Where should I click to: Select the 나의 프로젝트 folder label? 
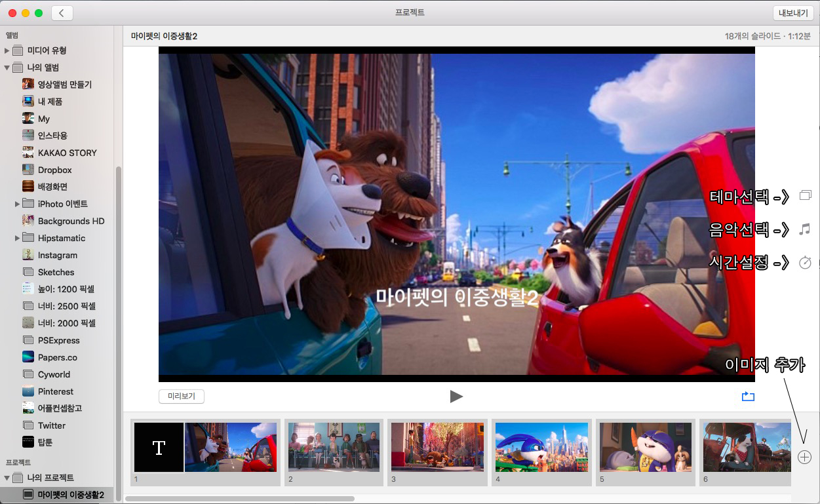point(52,478)
